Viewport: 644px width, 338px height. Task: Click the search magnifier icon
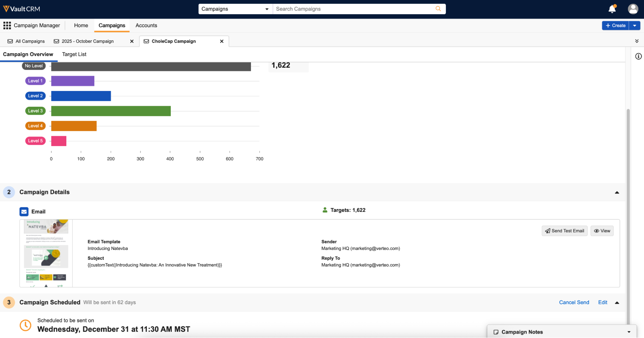pos(438,9)
